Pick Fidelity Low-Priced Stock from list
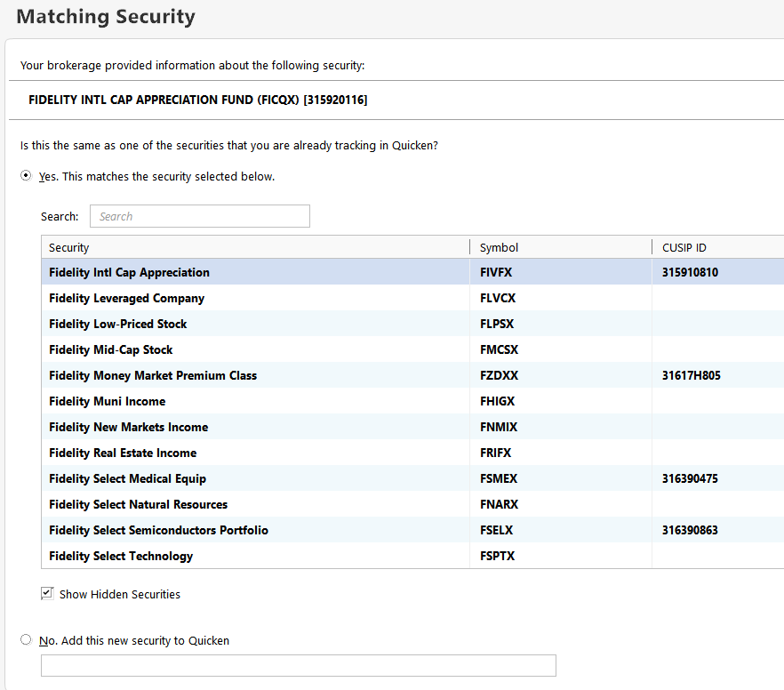Image resolution: width=784 pixels, height=690 pixels. pos(118,324)
